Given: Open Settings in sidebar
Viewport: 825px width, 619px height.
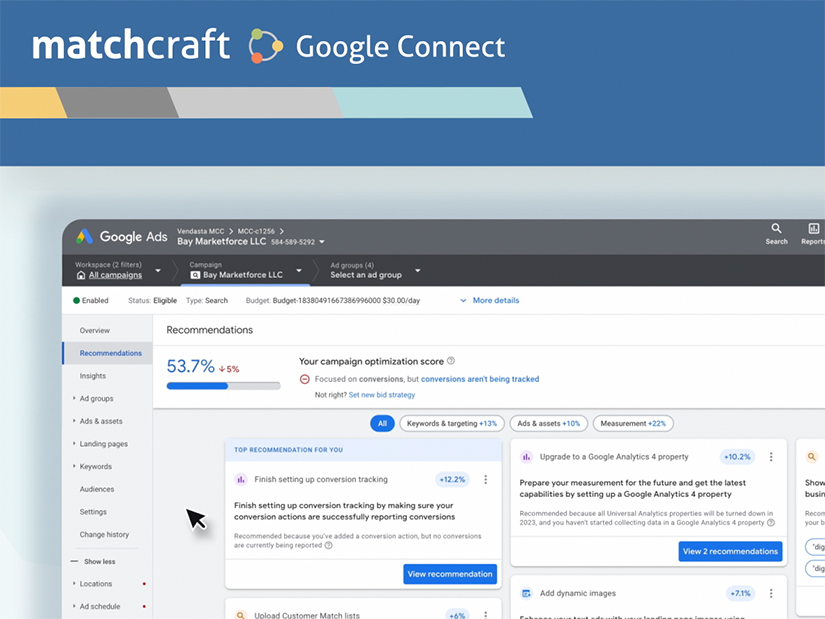Looking at the screenshot, I should [x=93, y=512].
